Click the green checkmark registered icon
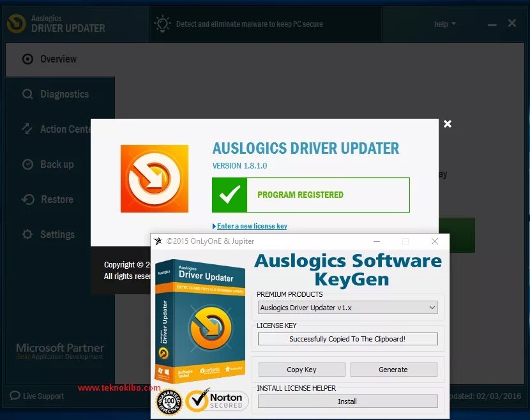 pos(229,195)
